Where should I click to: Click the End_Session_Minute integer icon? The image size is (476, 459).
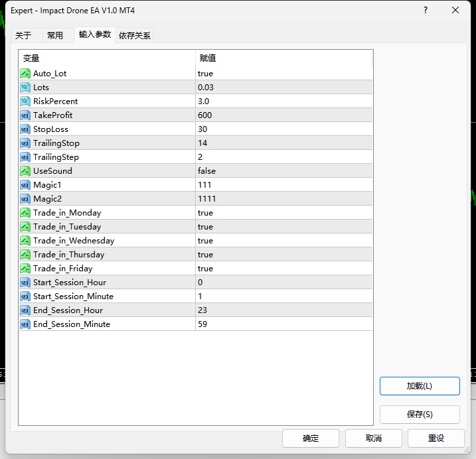pos(25,324)
